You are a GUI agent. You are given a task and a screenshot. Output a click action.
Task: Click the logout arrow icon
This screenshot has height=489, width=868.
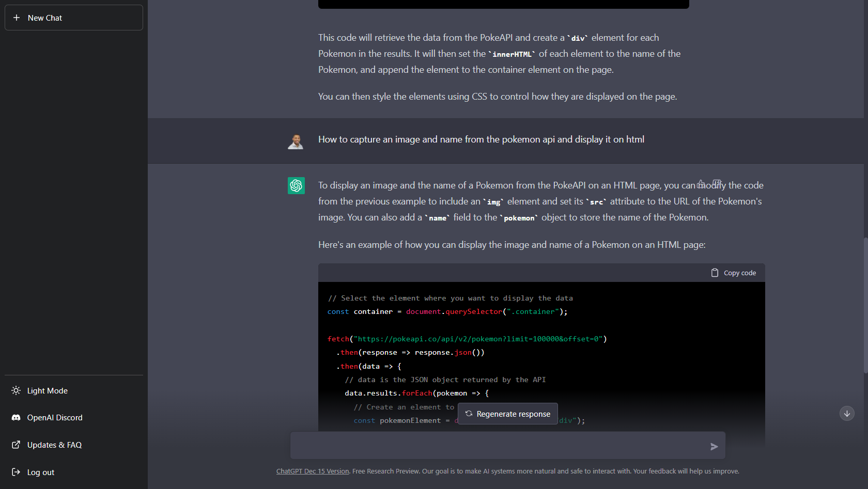click(16, 472)
